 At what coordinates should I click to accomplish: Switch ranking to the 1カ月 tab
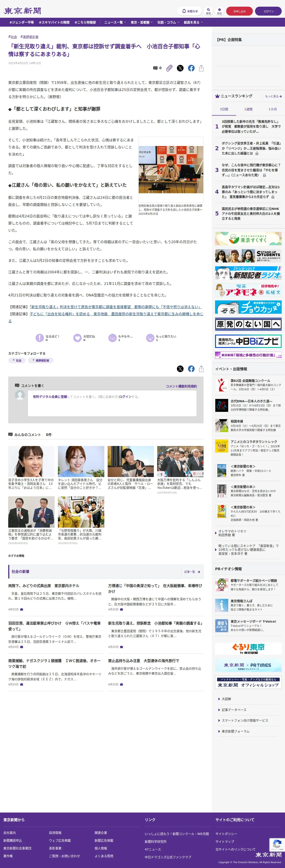pyautogui.click(x=273, y=109)
